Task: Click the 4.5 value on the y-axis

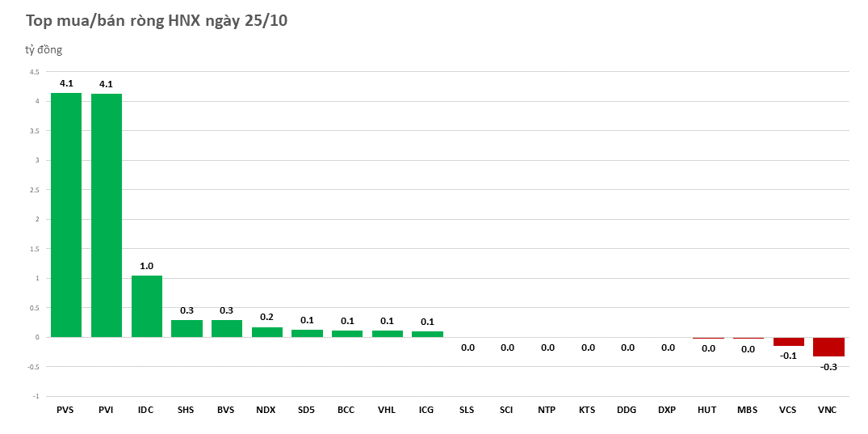Action: point(34,72)
